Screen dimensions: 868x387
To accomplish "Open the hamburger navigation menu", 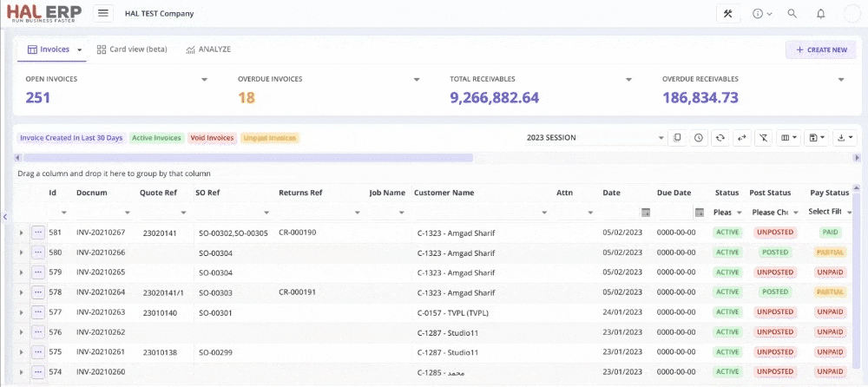I will coord(103,14).
